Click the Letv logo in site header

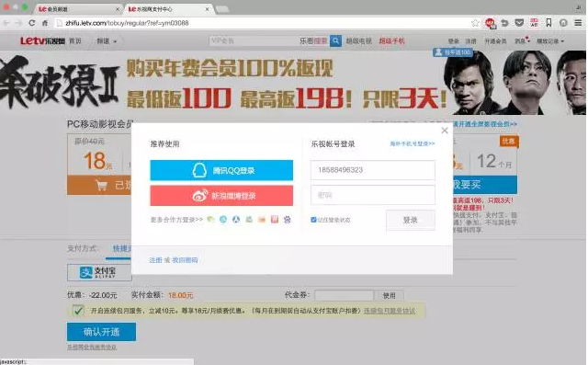[x=42, y=40]
